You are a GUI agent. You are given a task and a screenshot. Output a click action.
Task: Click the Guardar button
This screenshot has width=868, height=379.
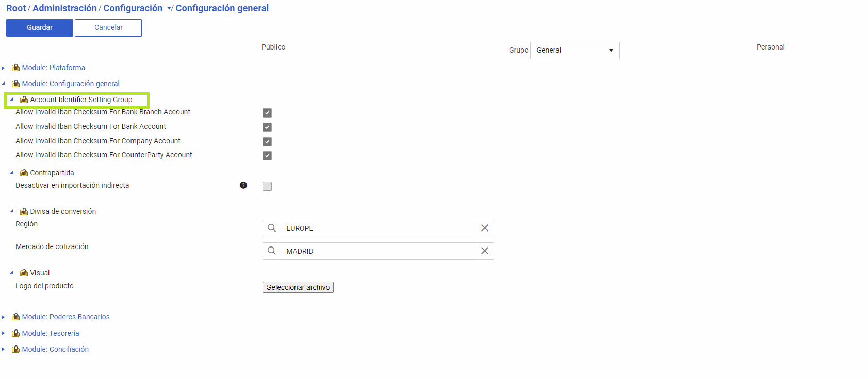(40, 28)
